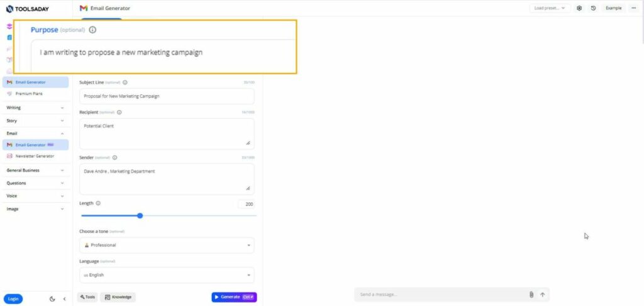
Task: Click the Premium Plans diamond icon
Action: pyautogui.click(x=9, y=94)
